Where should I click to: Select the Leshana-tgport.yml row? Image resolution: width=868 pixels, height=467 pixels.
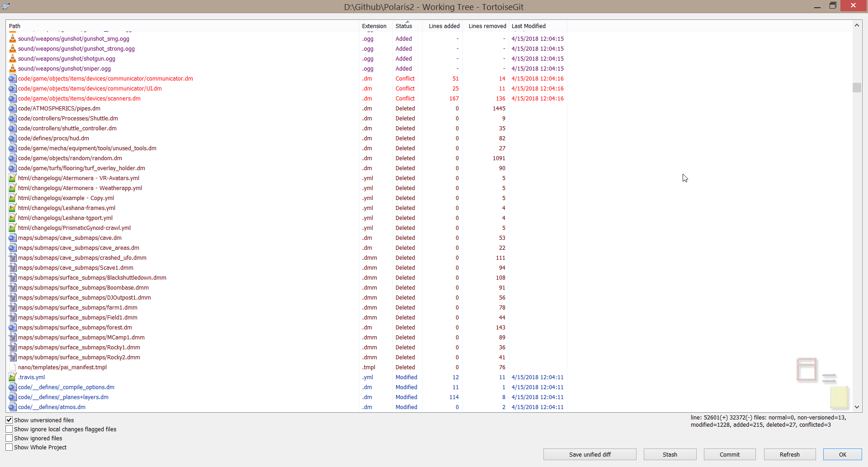coord(288,218)
